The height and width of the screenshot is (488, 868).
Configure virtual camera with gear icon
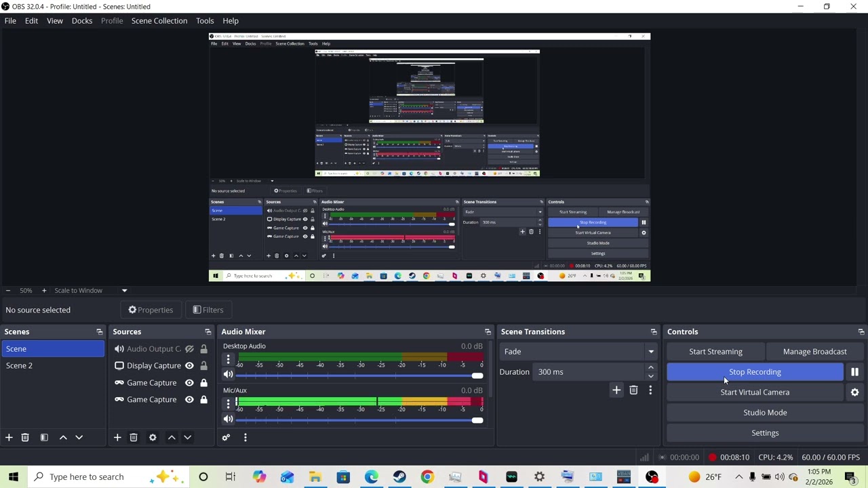click(854, 392)
